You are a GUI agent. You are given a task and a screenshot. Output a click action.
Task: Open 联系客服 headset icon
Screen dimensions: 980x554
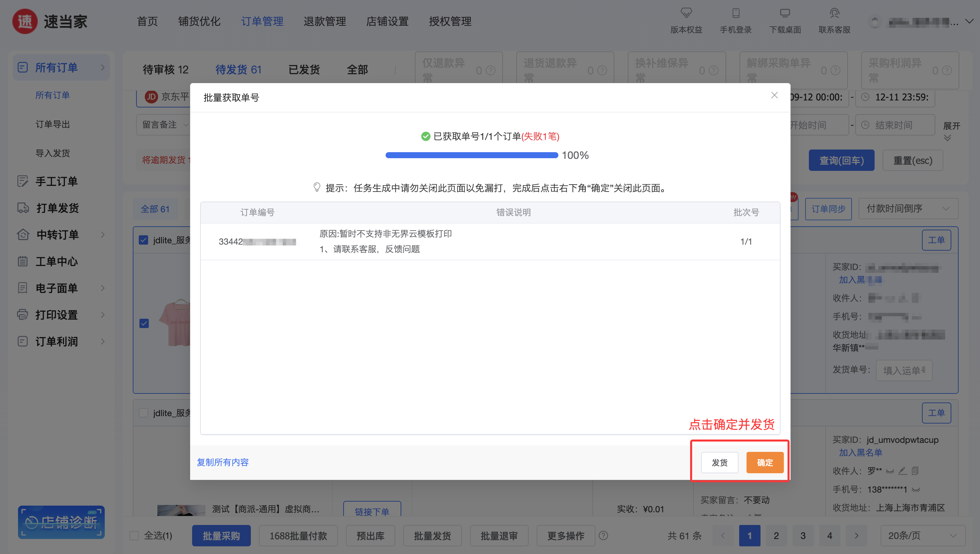(834, 13)
